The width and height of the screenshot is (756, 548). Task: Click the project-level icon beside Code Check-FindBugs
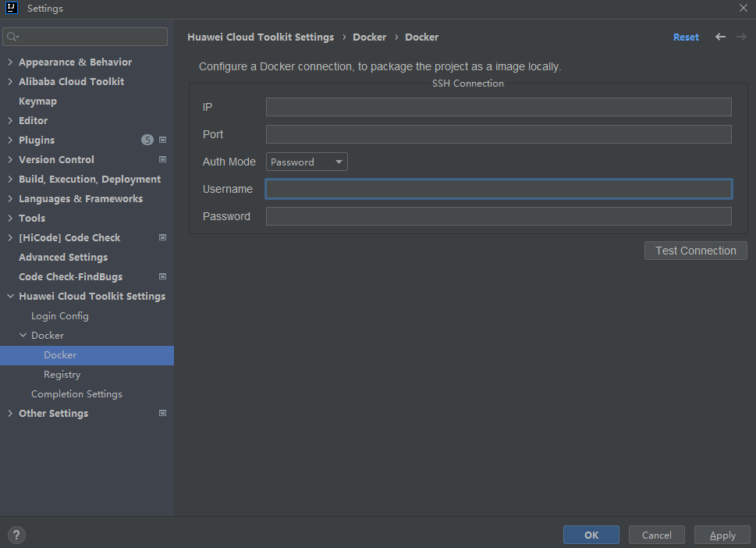pyautogui.click(x=162, y=276)
